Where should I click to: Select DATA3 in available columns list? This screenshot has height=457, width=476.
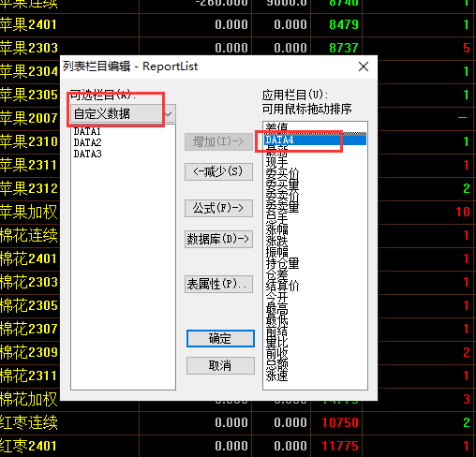click(x=87, y=154)
